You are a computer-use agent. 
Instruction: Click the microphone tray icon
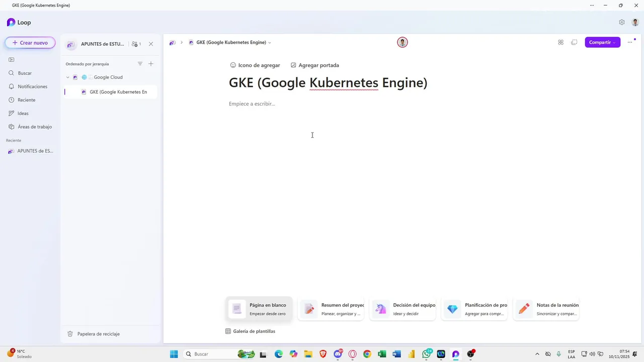click(x=558, y=354)
